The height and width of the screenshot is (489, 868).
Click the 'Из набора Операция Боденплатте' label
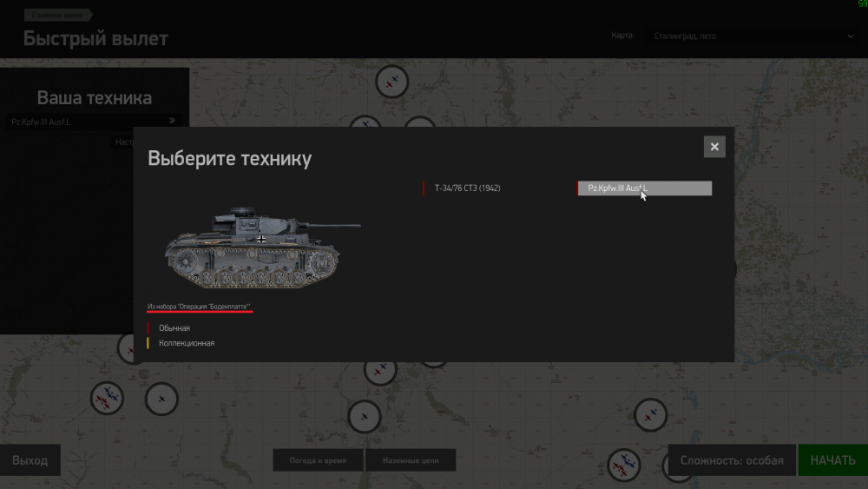click(199, 307)
